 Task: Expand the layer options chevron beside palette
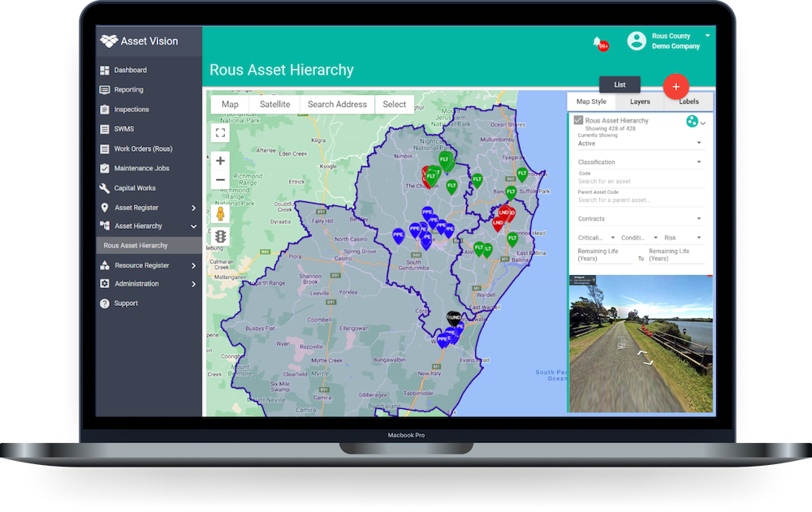702,123
